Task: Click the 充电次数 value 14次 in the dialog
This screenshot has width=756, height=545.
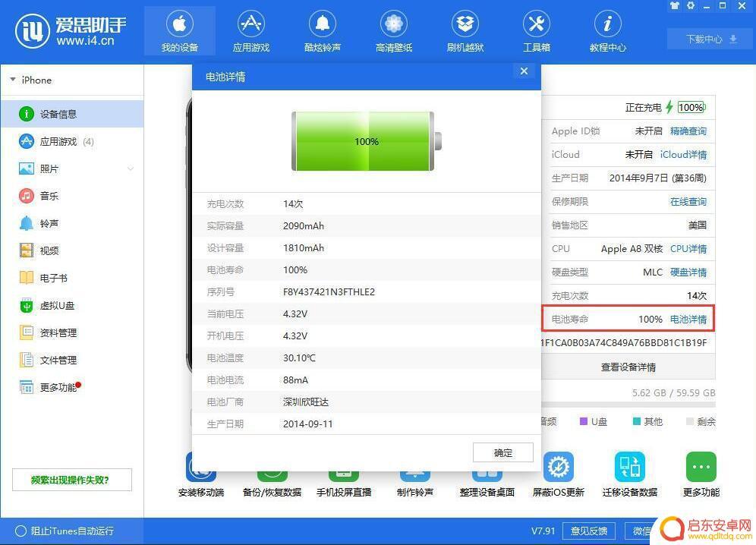Action: click(x=293, y=204)
